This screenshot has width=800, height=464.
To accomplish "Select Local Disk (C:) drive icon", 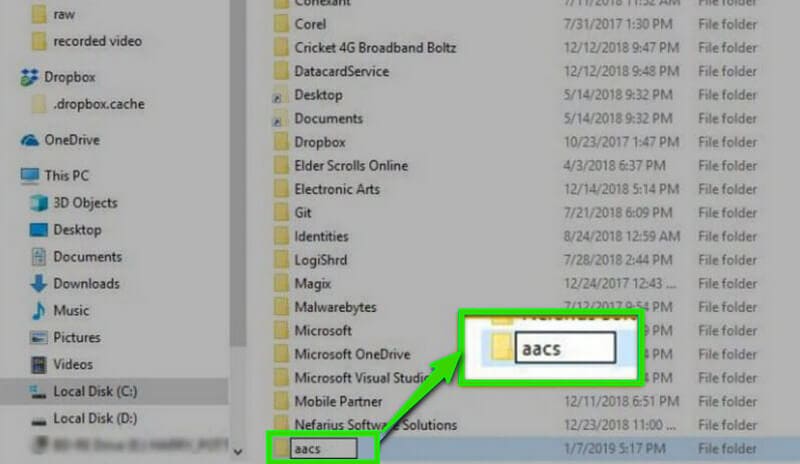I will pos(39,392).
